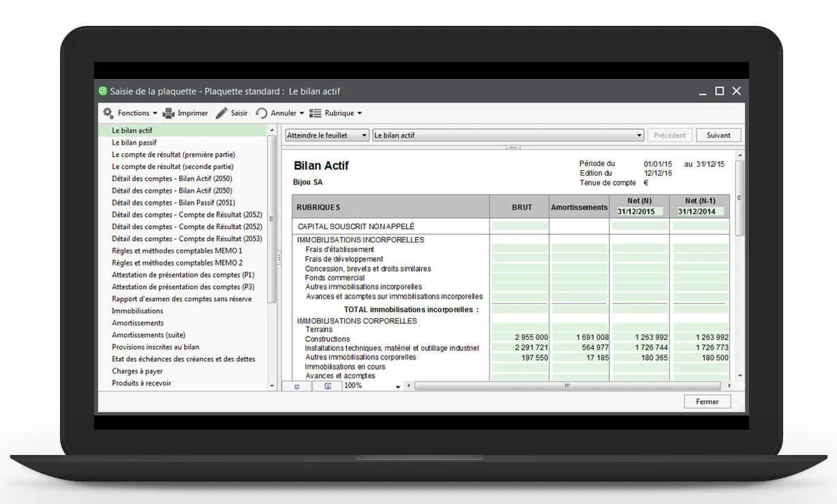Click the Saisir pencil icon

click(222, 113)
